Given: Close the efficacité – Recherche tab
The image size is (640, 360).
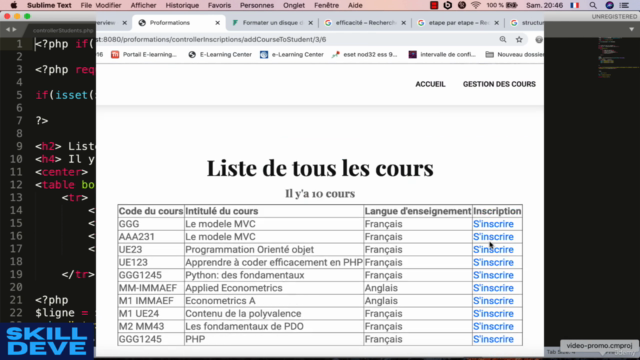Looking at the screenshot, I should 404,23.
